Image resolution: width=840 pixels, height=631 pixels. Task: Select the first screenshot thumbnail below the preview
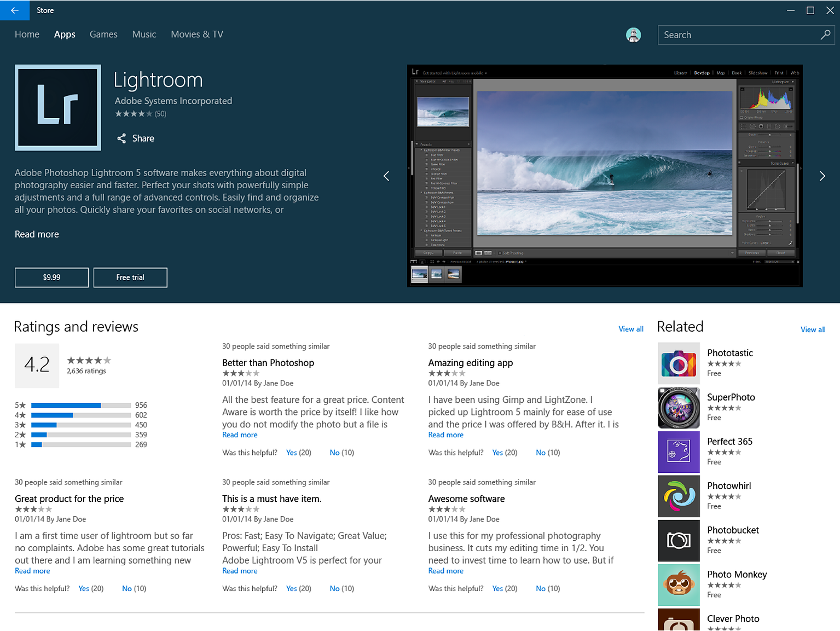(420, 274)
